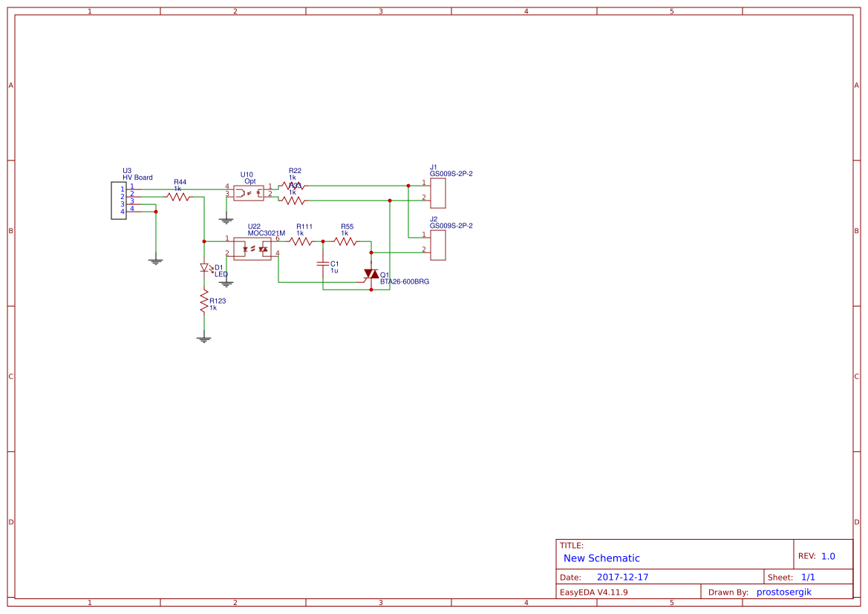The height and width of the screenshot is (614, 868).
Task: Click the LED symbol D1
Action: pos(205,267)
